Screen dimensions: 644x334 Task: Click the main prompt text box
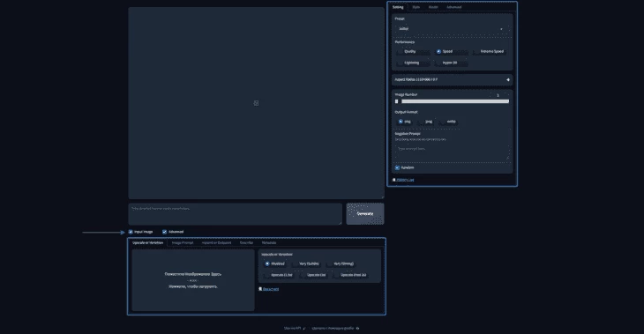pos(235,214)
